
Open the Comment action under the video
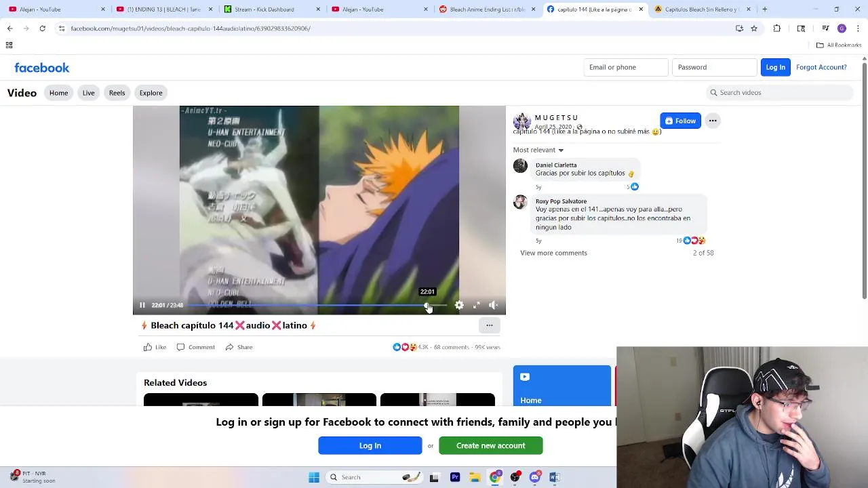click(195, 347)
